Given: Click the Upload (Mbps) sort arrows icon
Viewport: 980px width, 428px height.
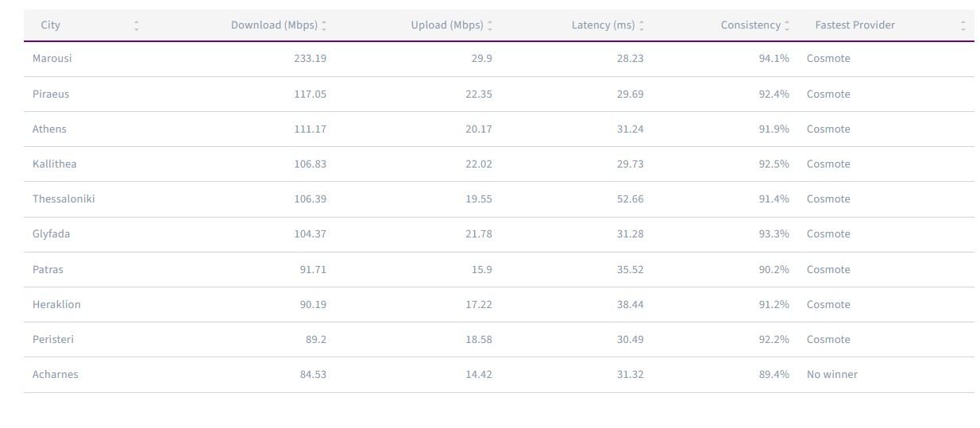Looking at the screenshot, I should coord(490,25).
